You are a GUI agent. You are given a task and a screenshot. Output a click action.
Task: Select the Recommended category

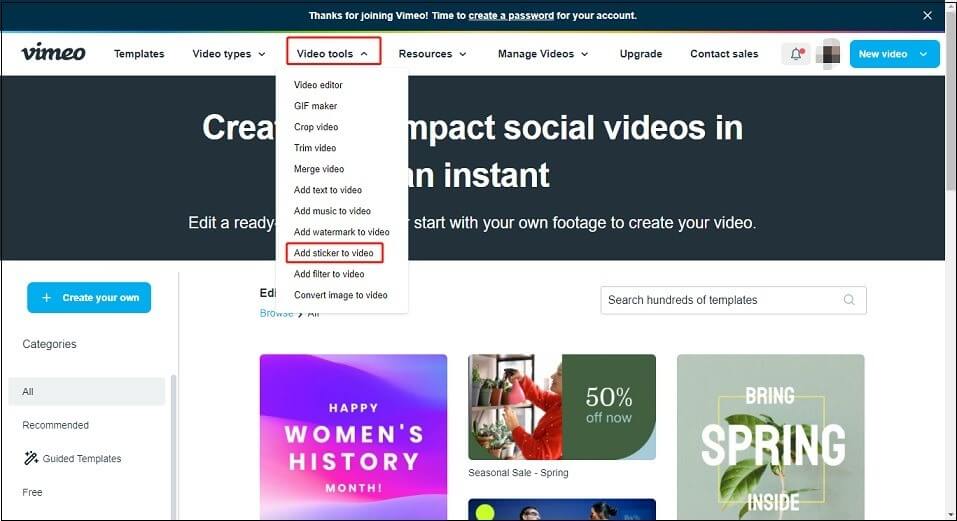point(56,425)
